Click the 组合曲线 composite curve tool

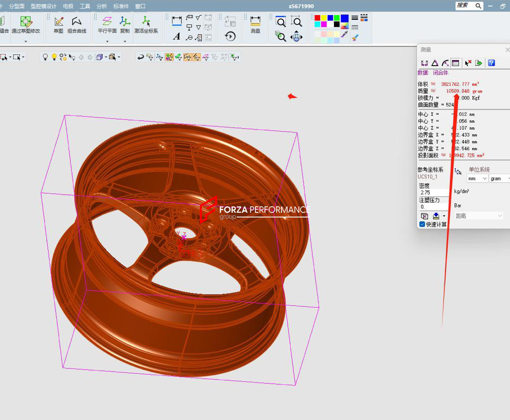(x=76, y=25)
